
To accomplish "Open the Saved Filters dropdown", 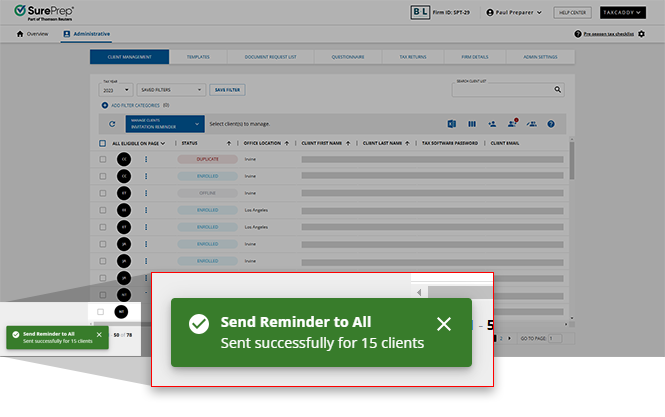I will [x=171, y=90].
